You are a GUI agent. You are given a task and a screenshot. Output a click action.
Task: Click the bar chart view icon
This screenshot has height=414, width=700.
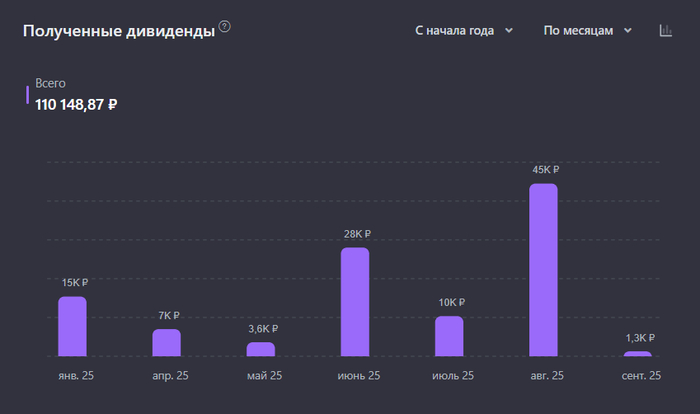(x=666, y=30)
